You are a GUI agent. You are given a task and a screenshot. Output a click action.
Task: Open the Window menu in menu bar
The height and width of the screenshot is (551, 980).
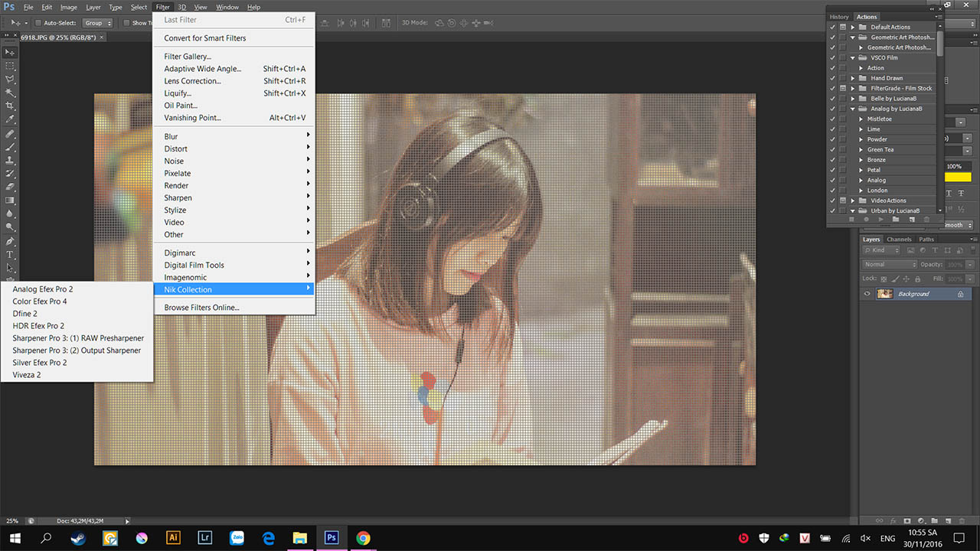227,7
